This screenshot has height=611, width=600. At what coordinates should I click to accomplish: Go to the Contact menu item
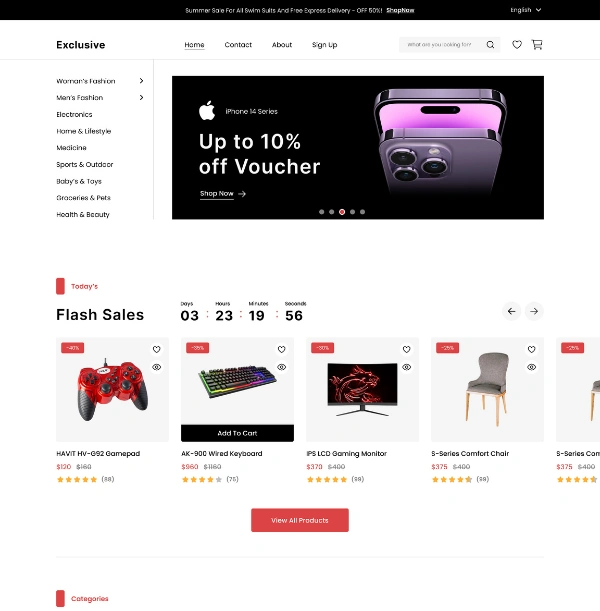click(238, 45)
